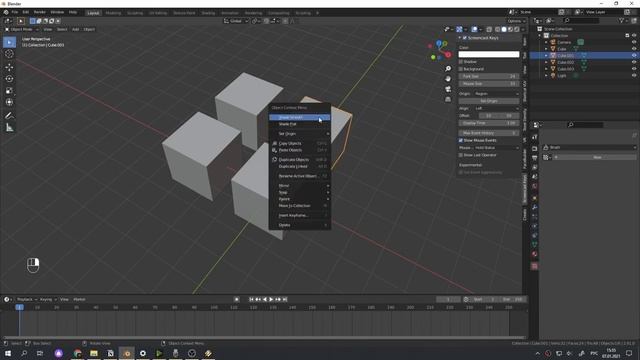Image resolution: width=640 pixels, height=360 pixels.
Task: Toggle Screencast Keys panel checkbox
Action: [464, 38]
